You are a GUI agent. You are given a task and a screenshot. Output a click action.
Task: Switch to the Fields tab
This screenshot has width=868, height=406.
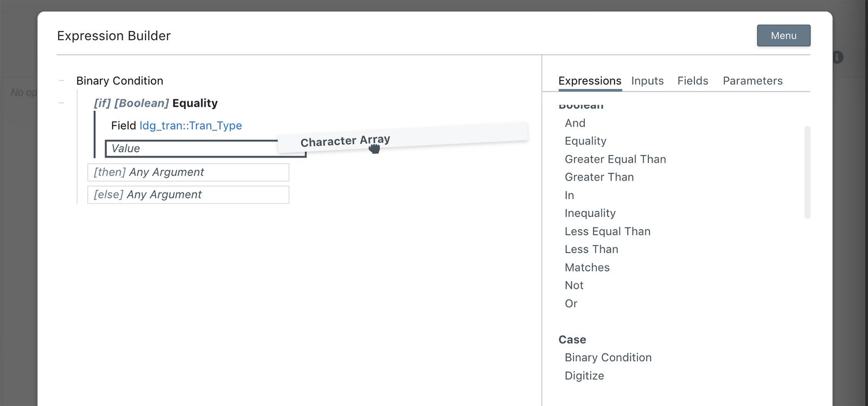[x=692, y=80]
